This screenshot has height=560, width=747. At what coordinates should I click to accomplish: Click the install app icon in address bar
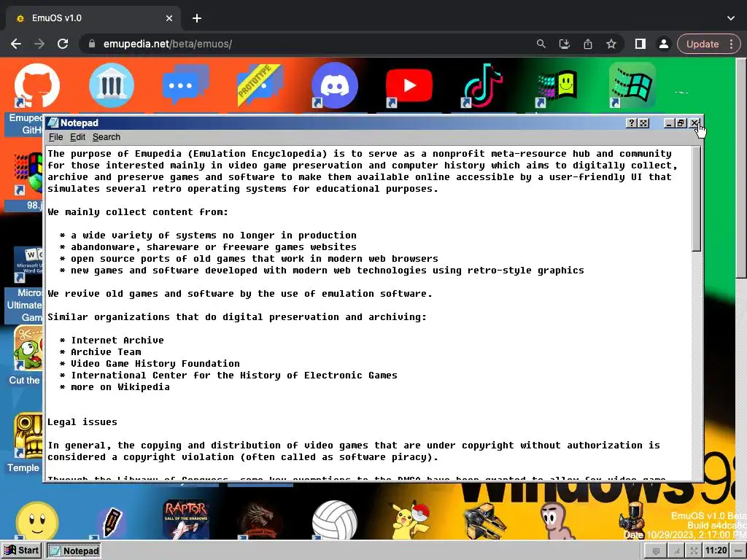pyautogui.click(x=565, y=44)
